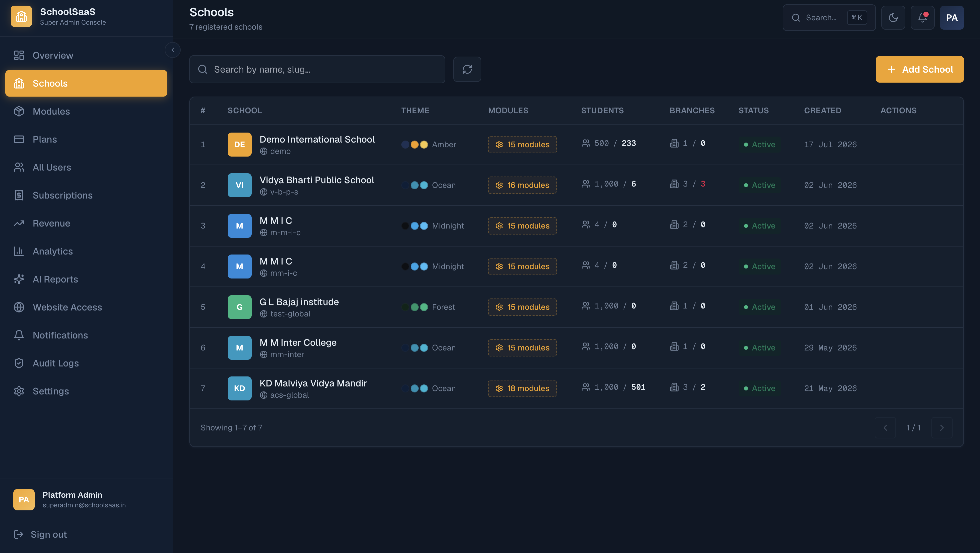980x553 pixels.
Task: Click the Forest theme color swatches
Action: [x=415, y=307]
